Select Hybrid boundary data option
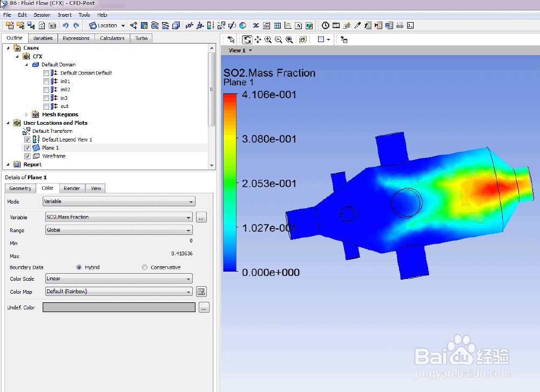Viewport: 540px width, 392px height. (79, 267)
